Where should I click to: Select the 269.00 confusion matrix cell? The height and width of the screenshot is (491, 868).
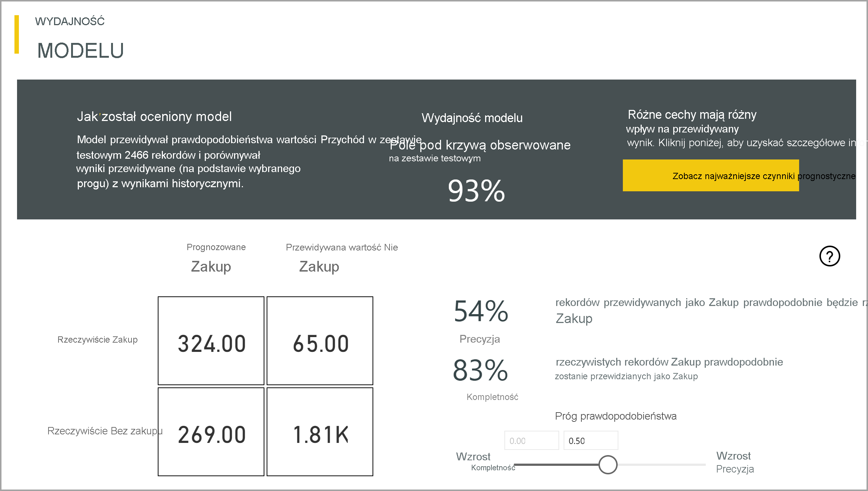(x=211, y=432)
